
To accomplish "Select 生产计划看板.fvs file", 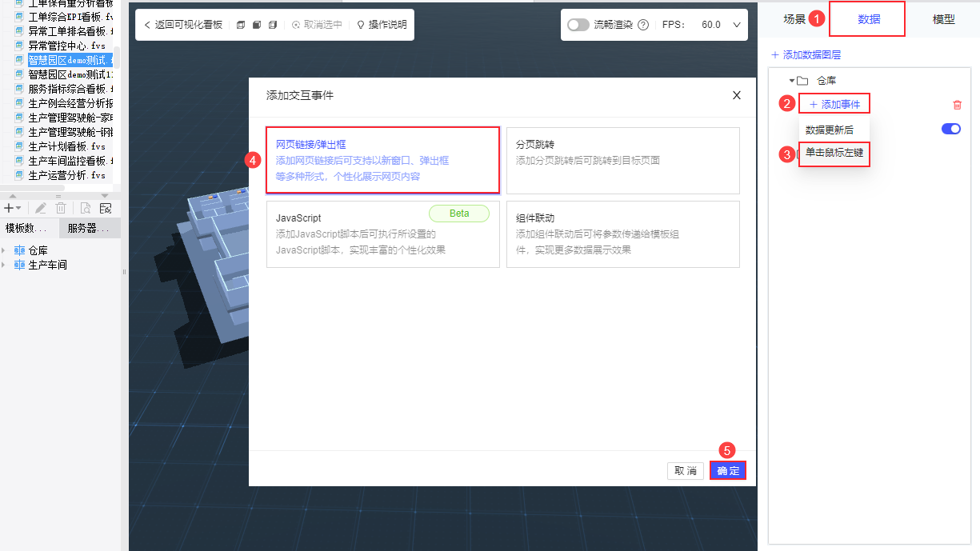I will coord(67,146).
